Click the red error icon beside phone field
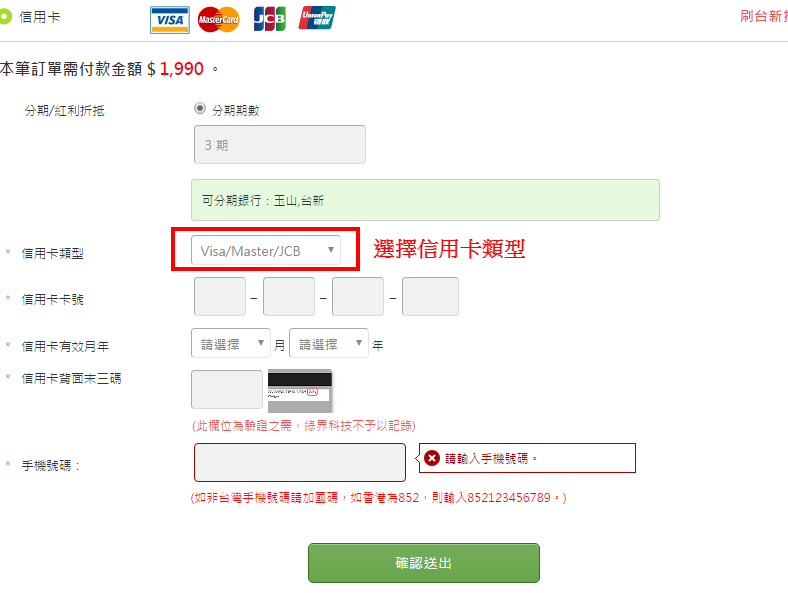This screenshot has height=593, width=788. [x=432, y=458]
